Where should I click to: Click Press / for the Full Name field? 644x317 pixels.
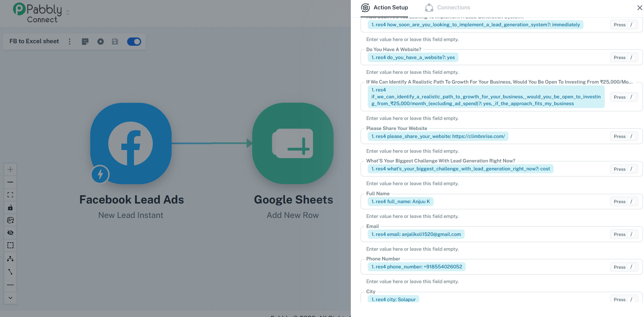tap(624, 202)
